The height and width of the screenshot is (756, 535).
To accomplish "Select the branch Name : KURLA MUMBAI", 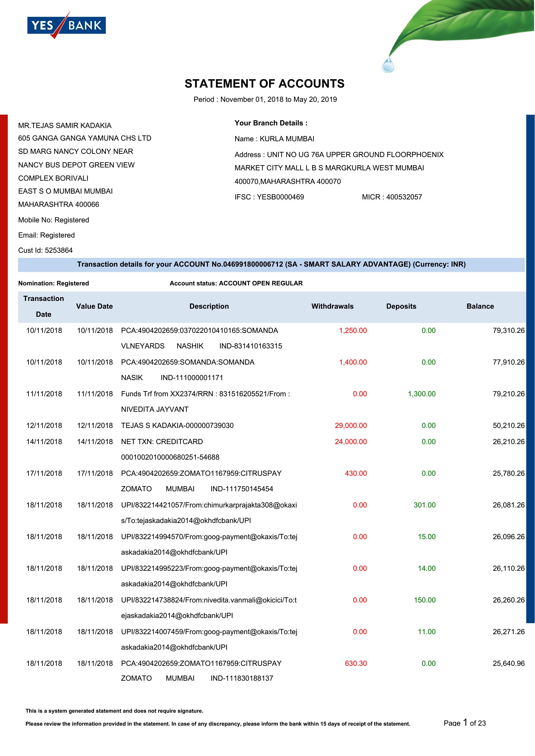I will pyautogui.click(x=274, y=139).
